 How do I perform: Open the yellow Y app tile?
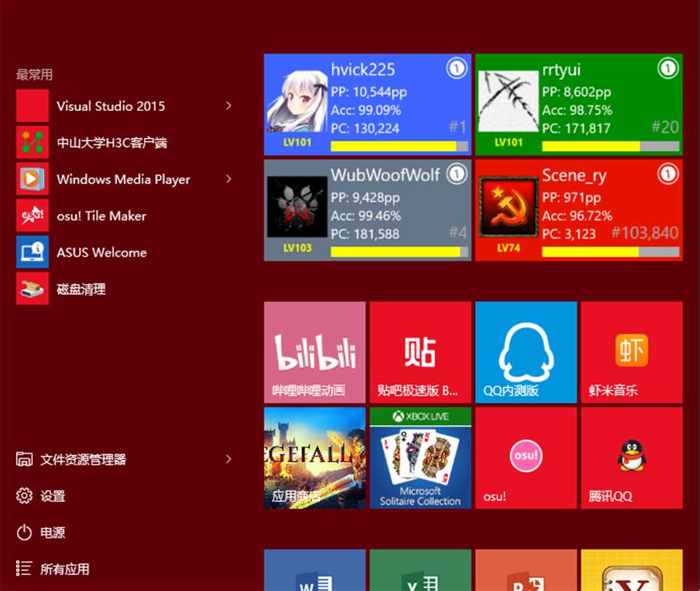point(631,571)
